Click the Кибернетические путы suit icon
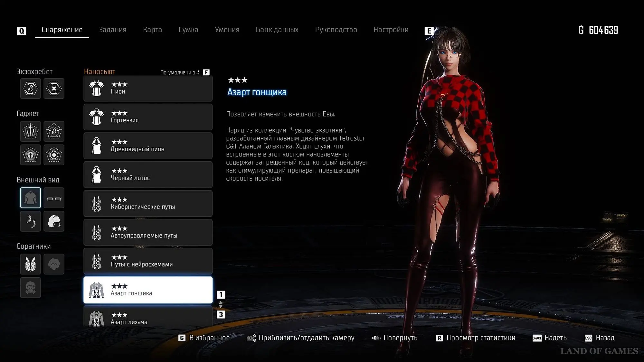Viewport: 644px width, 362px height. (97, 203)
